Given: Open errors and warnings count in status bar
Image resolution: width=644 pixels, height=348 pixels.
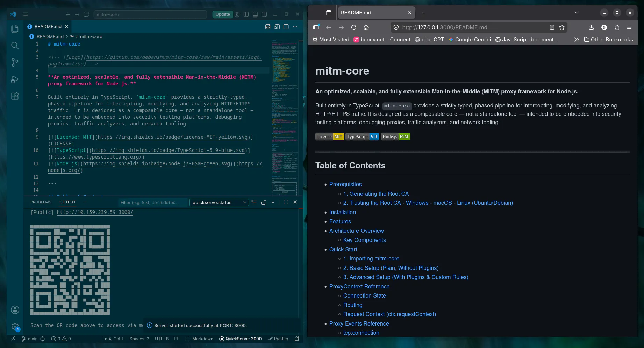Looking at the screenshot, I should (61, 339).
